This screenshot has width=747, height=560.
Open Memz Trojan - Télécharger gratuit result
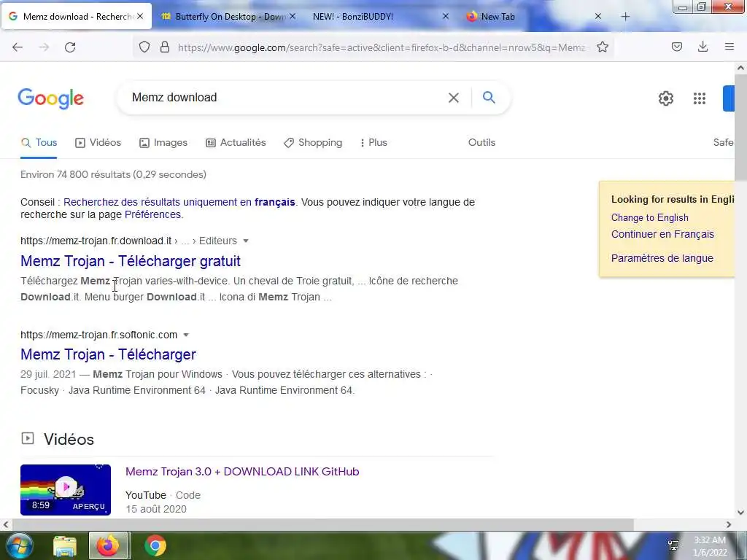click(x=131, y=261)
